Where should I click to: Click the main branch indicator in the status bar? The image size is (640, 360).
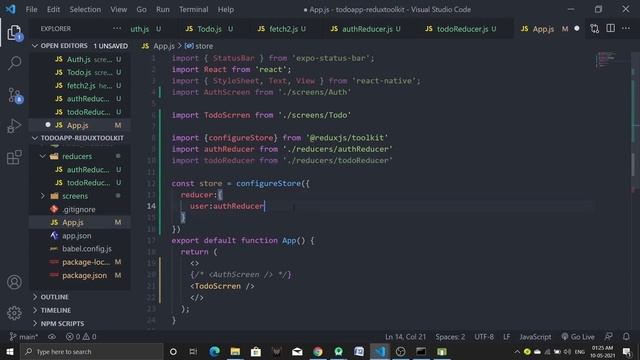click(23, 337)
